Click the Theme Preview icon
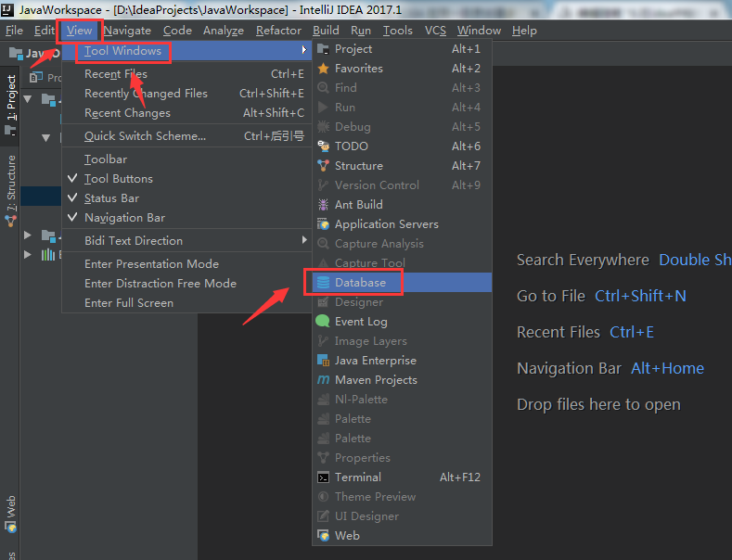This screenshot has width=732, height=560. coord(323,497)
